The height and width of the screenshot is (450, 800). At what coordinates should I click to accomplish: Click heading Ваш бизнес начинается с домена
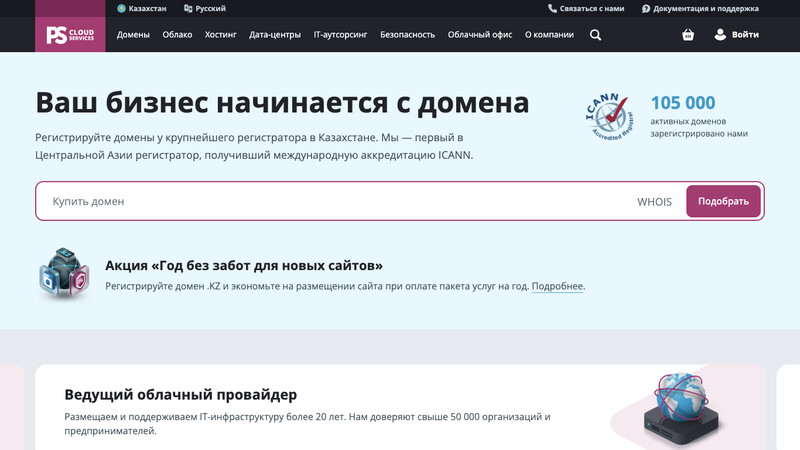click(x=282, y=102)
